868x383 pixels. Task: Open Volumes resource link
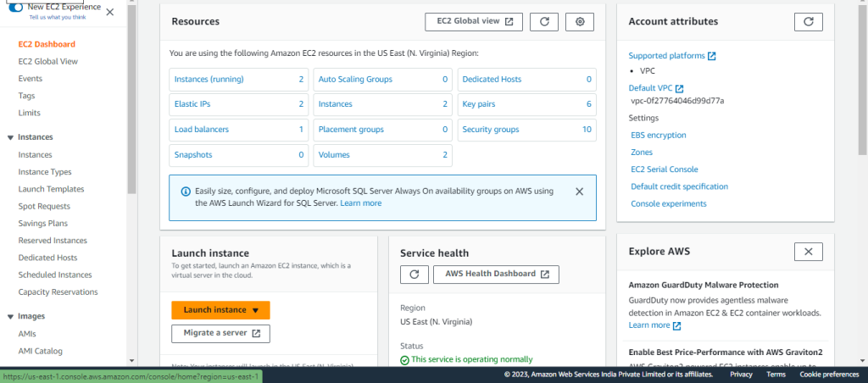point(334,156)
